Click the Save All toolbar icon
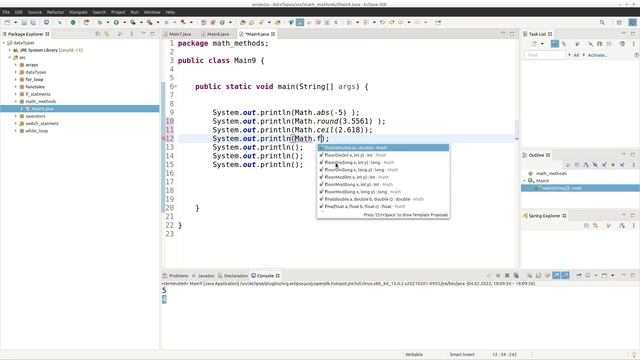 [33, 22]
